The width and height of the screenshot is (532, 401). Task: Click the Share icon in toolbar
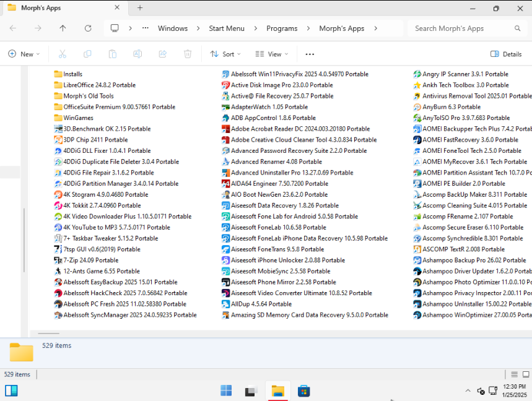pos(162,54)
